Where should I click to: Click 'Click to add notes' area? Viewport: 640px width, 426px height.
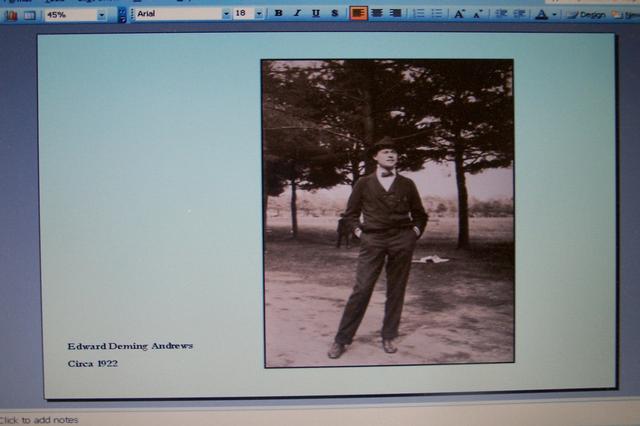(39, 420)
